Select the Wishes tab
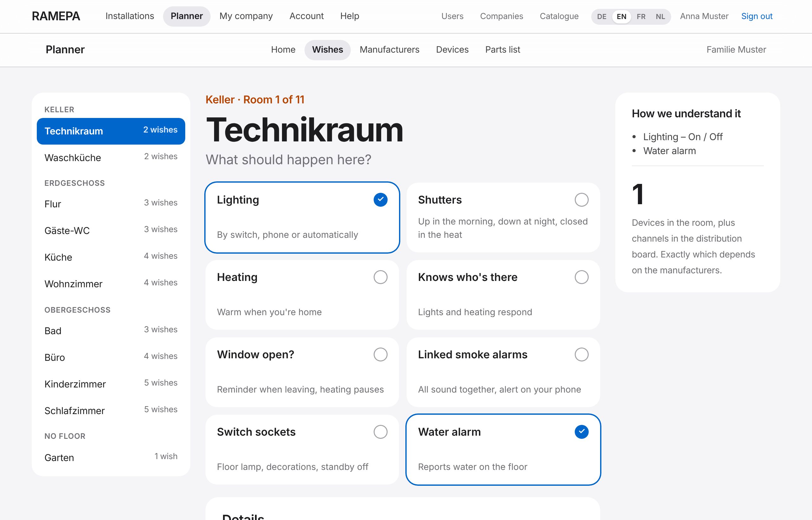Screen dimensions: 812x520 327,50
